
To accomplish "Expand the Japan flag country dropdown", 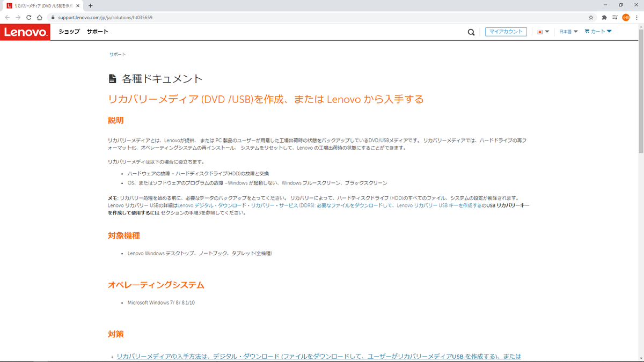I will coord(544,32).
